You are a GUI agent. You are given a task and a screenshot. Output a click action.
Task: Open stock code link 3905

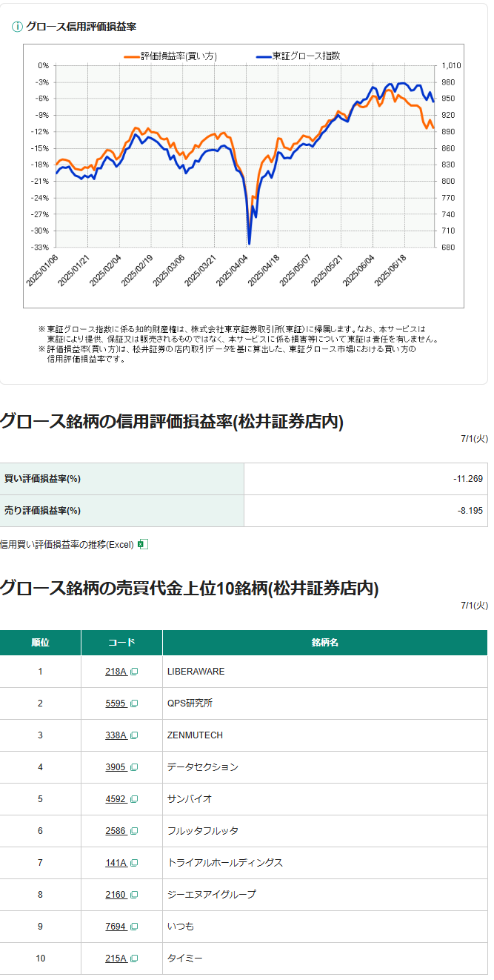pyautogui.click(x=116, y=767)
